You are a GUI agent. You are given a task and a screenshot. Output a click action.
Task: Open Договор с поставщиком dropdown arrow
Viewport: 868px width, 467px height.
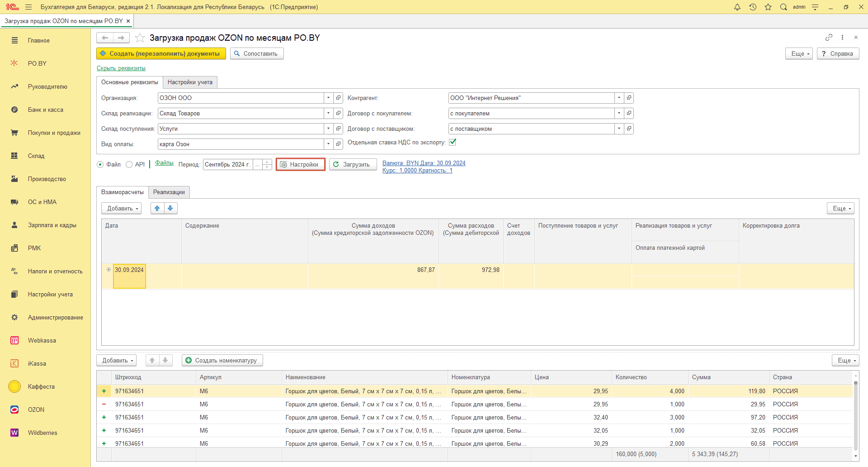[619, 129]
